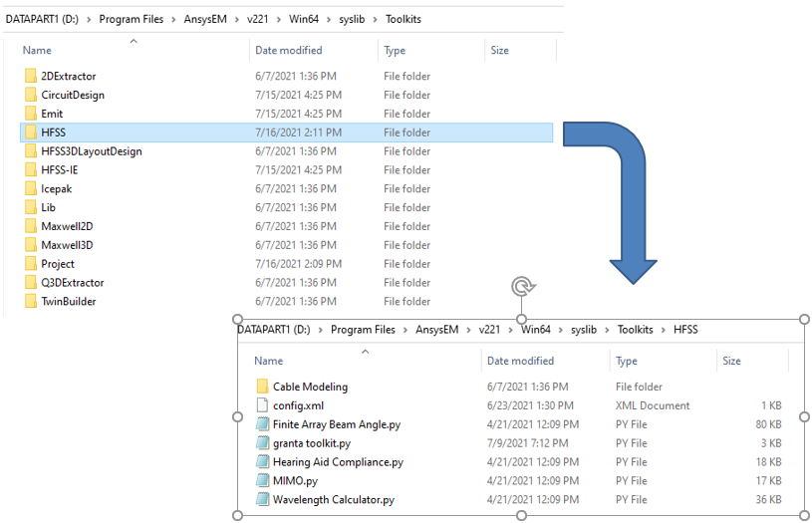Select the Wavelength Calculator.py file icon
The height and width of the screenshot is (523, 812).
[x=262, y=500]
